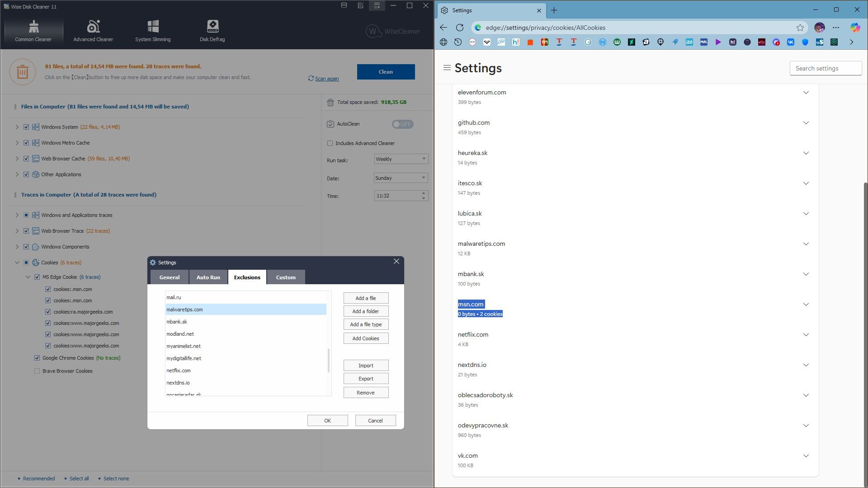The height and width of the screenshot is (488, 868).
Task: Go back in the Edge browser
Action: coord(443,28)
